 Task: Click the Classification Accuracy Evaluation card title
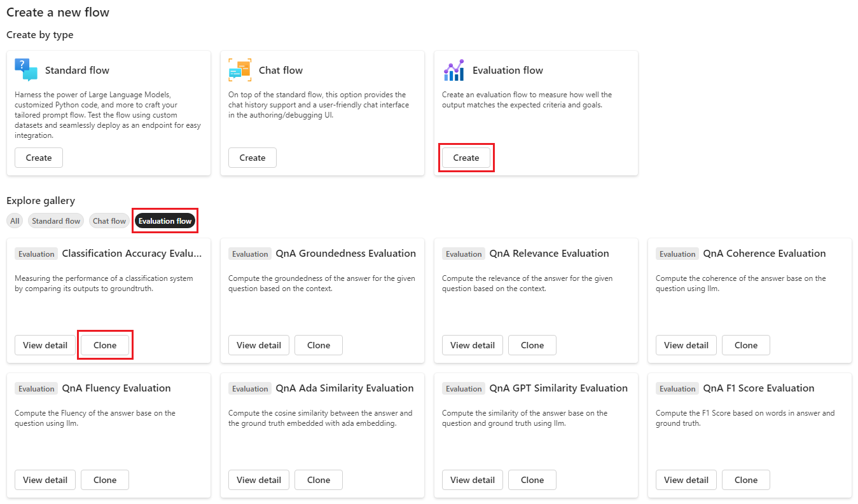[x=132, y=254]
